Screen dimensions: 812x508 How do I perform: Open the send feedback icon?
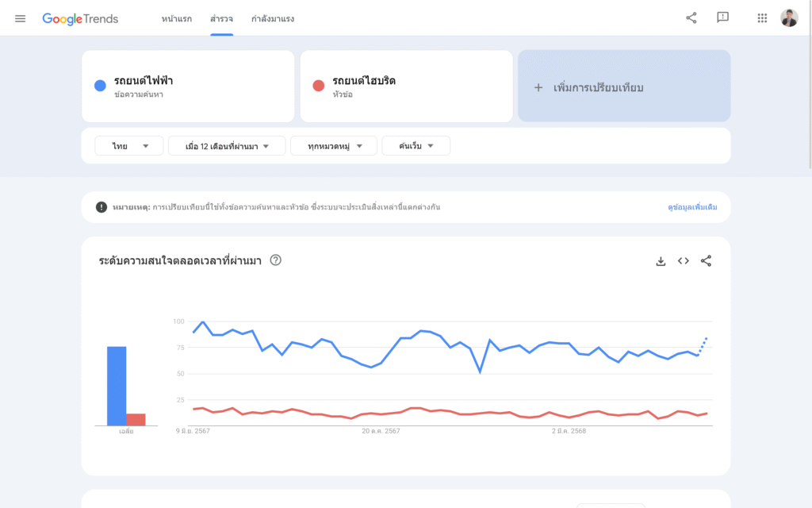pyautogui.click(x=722, y=18)
